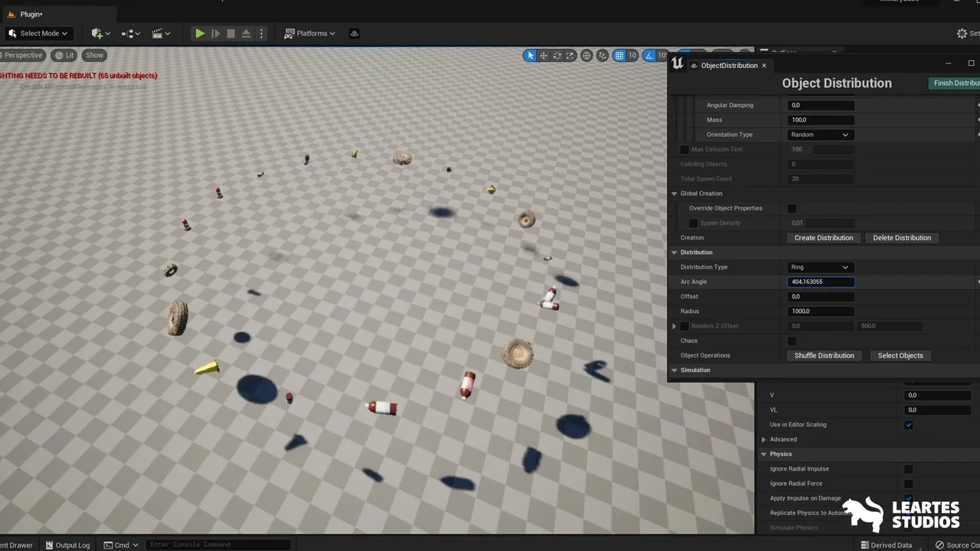
Task: Click the Radius value field
Action: (x=821, y=311)
